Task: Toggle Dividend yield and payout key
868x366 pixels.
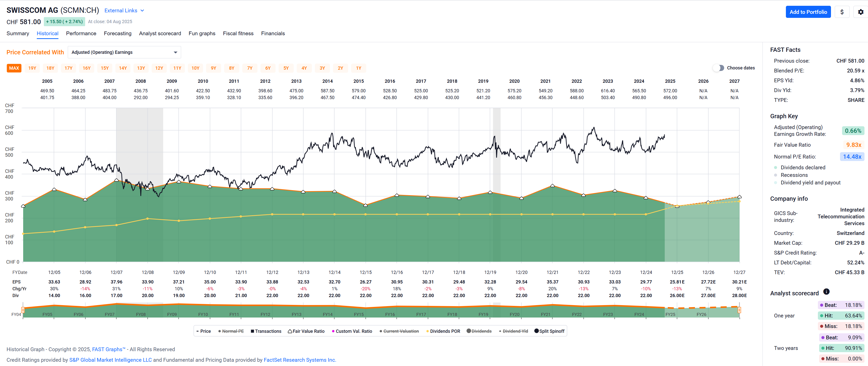Action: 807,183
